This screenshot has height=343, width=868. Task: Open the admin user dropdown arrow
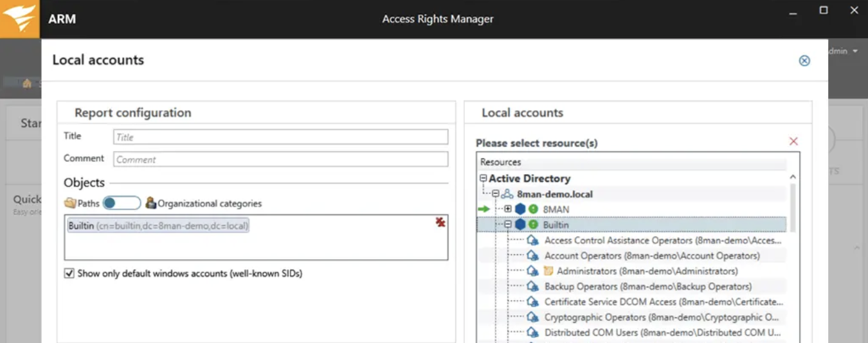pyautogui.click(x=856, y=51)
